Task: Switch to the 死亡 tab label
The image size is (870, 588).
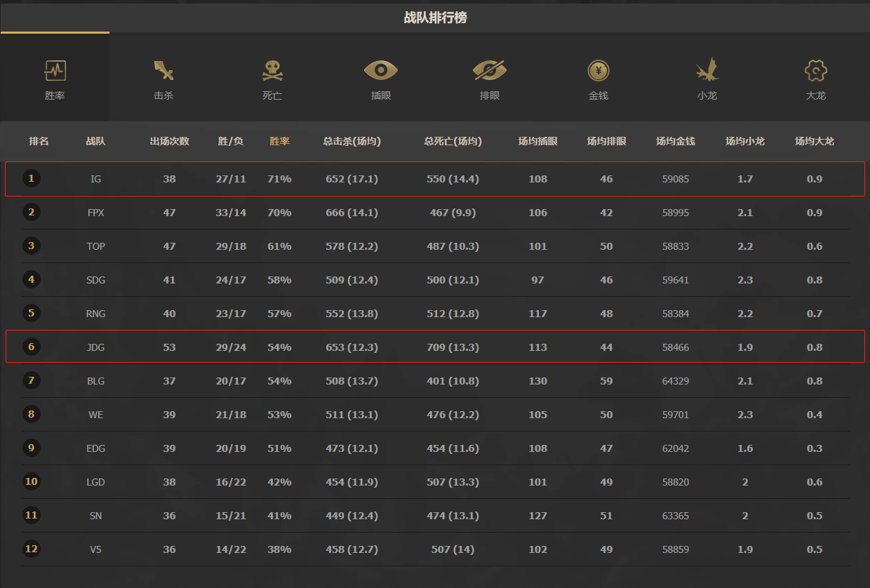Action: [x=272, y=95]
